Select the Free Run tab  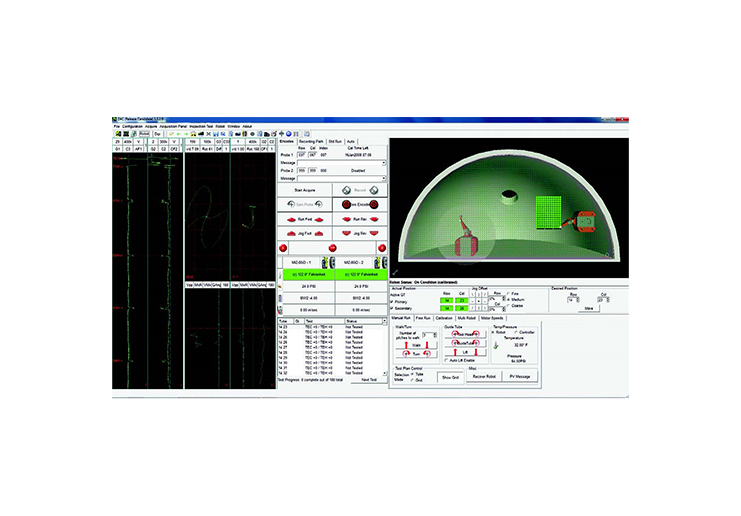[423, 318]
